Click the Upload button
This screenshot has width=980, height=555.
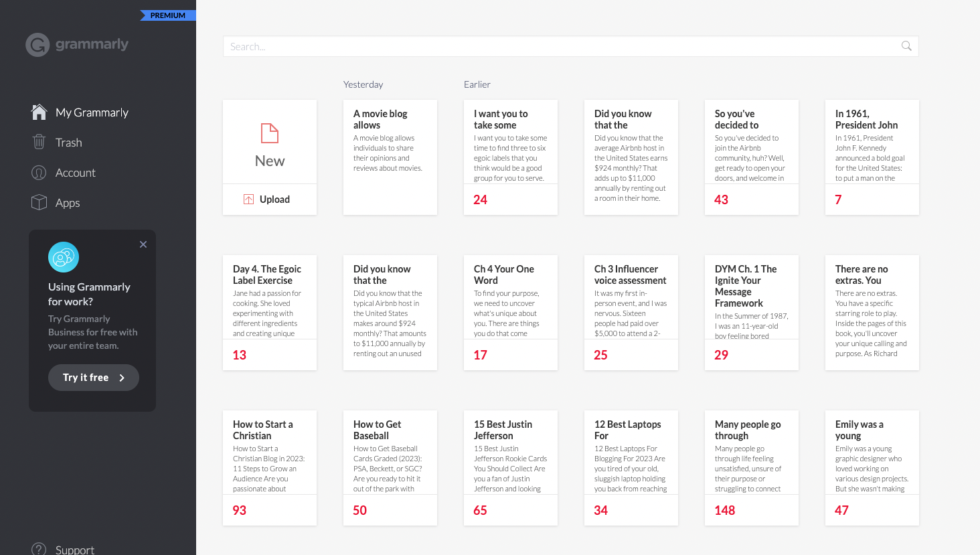pos(270,200)
